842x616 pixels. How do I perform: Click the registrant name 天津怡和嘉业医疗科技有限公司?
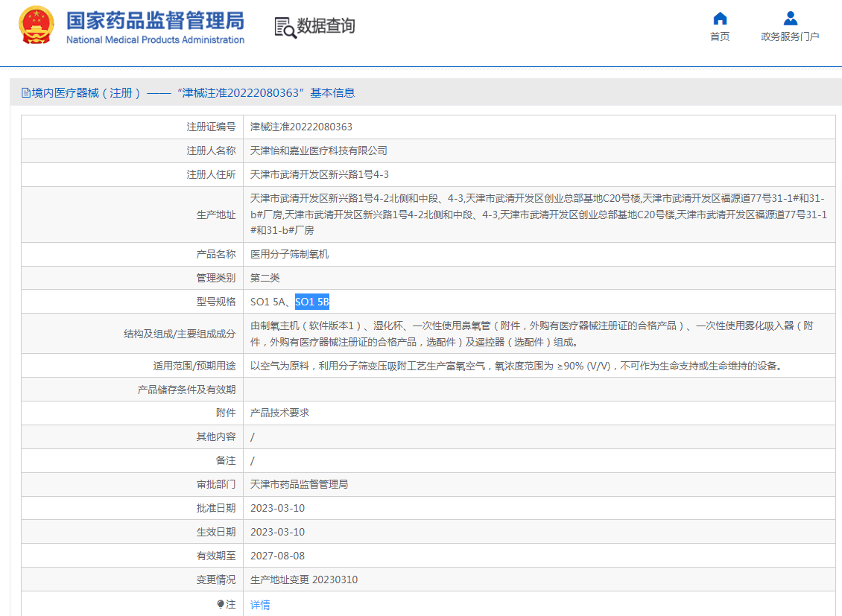point(318,150)
